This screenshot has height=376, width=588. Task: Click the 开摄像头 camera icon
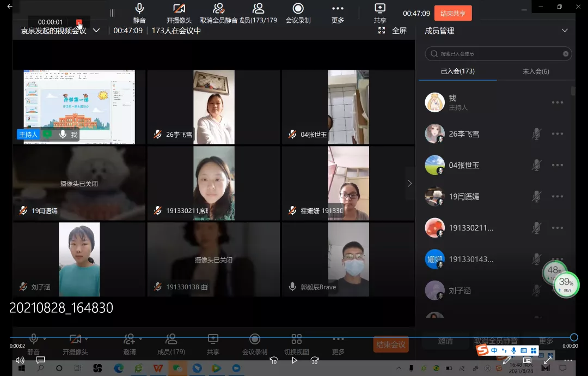[179, 9]
